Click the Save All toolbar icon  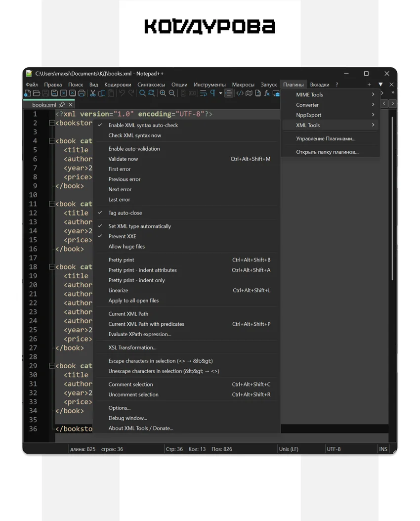(x=54, y=93)
